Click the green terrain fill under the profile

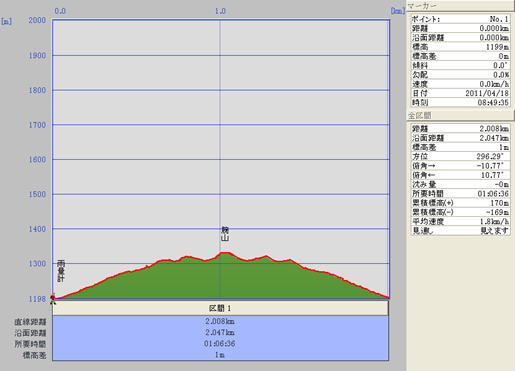tap(220, 282)
